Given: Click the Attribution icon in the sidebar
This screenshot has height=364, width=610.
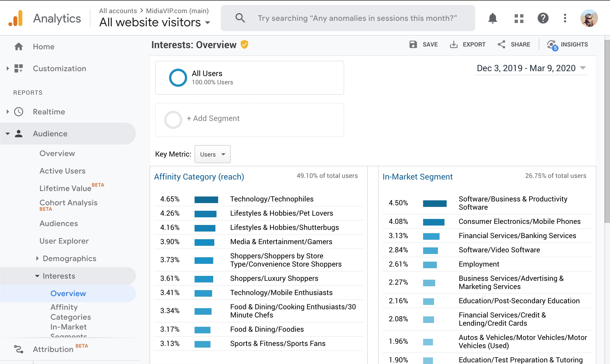Looking at the screenshot, I should pyautogui.click(x=19, y=349).
